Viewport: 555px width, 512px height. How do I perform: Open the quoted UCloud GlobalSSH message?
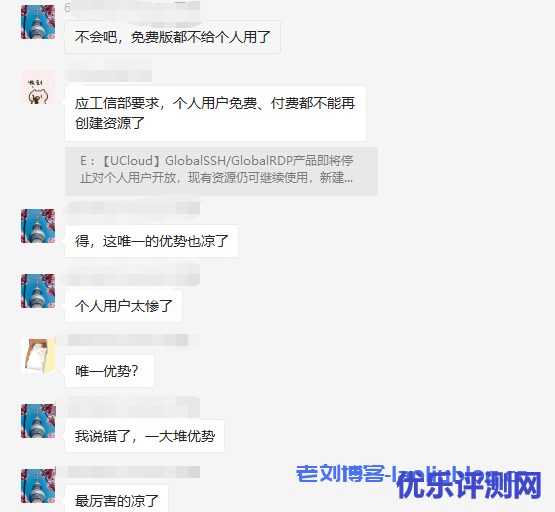(x=221, y=171)
